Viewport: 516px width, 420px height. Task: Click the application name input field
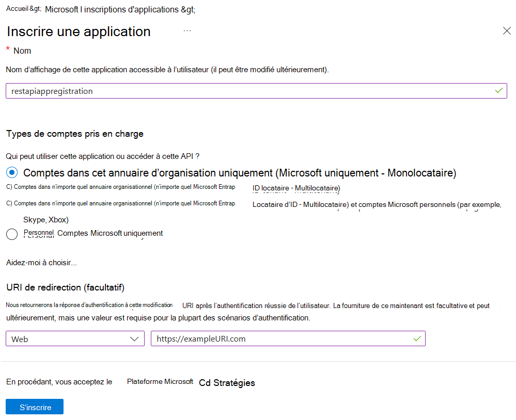[x=207, y=90]
